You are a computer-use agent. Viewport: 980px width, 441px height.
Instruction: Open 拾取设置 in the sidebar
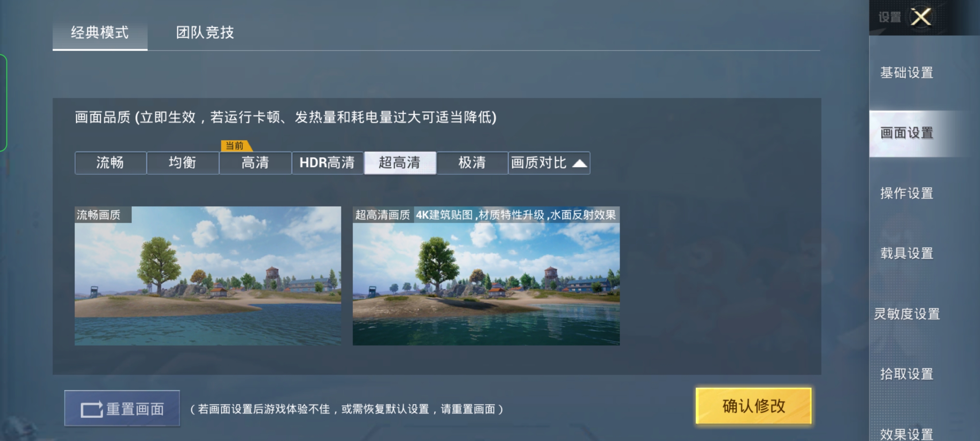coord(907,374)
